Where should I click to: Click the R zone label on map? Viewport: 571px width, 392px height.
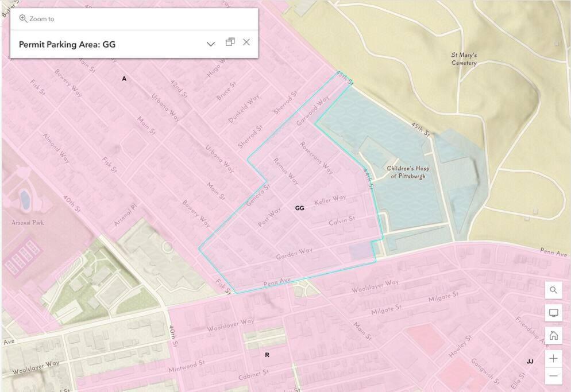[x=267, y=355]
